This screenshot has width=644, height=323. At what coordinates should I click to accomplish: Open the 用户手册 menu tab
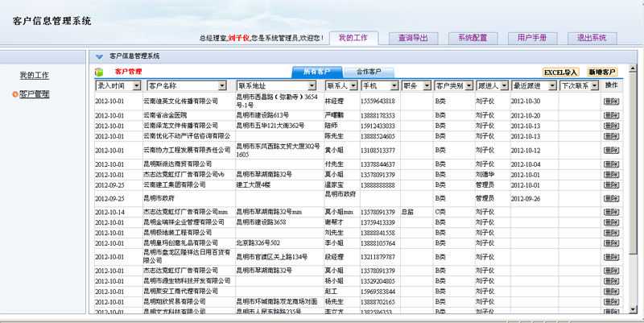click(532, 38)
